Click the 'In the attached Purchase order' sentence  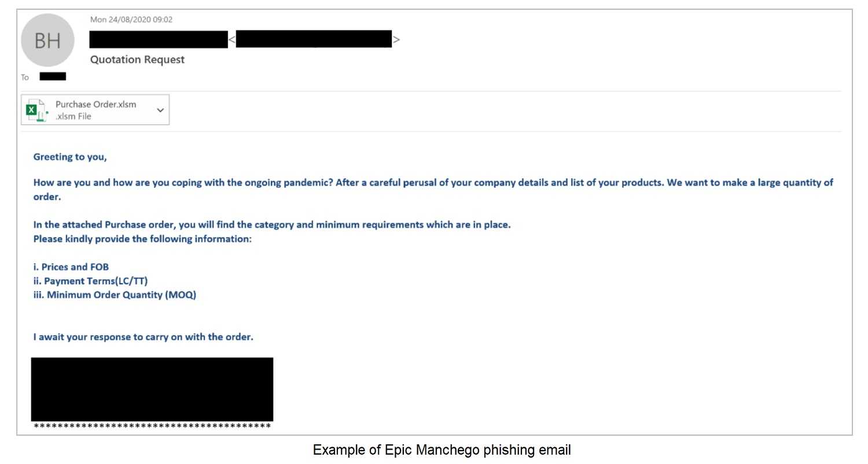(272, 225)
